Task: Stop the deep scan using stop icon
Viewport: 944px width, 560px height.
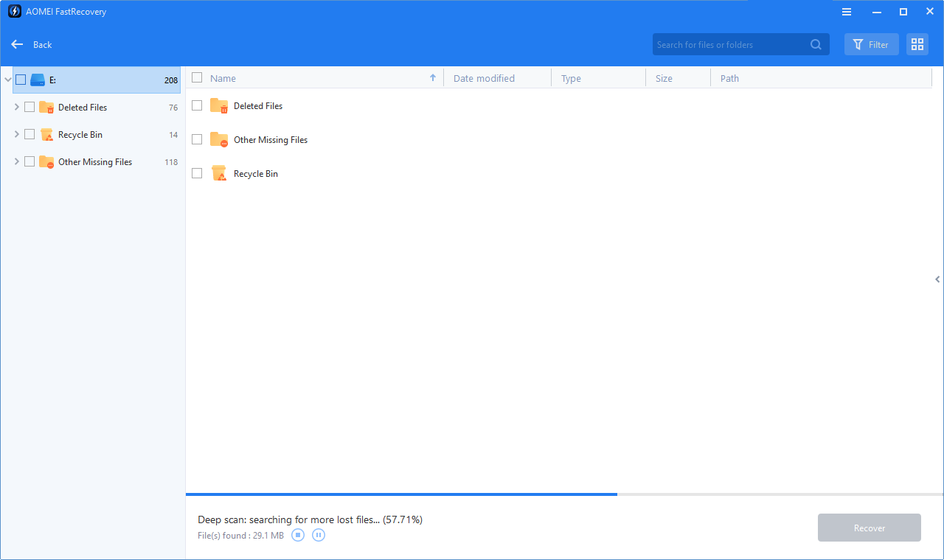Action: pos(298,535)
